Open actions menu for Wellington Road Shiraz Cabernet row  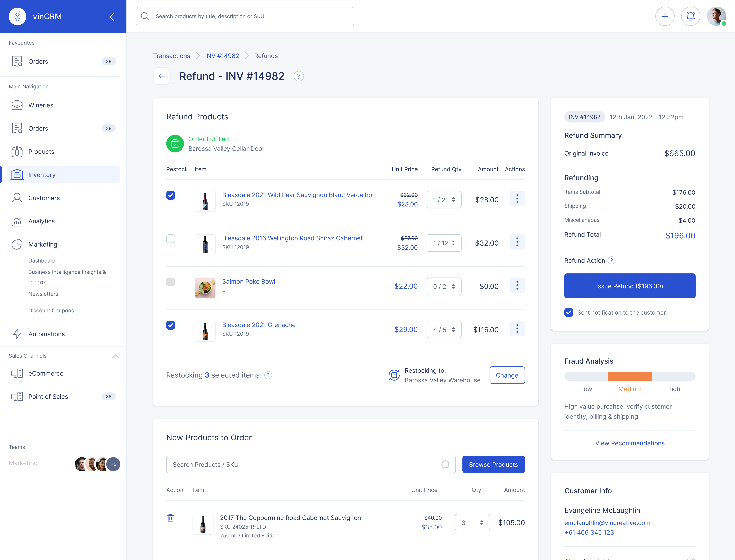[517, 242]
